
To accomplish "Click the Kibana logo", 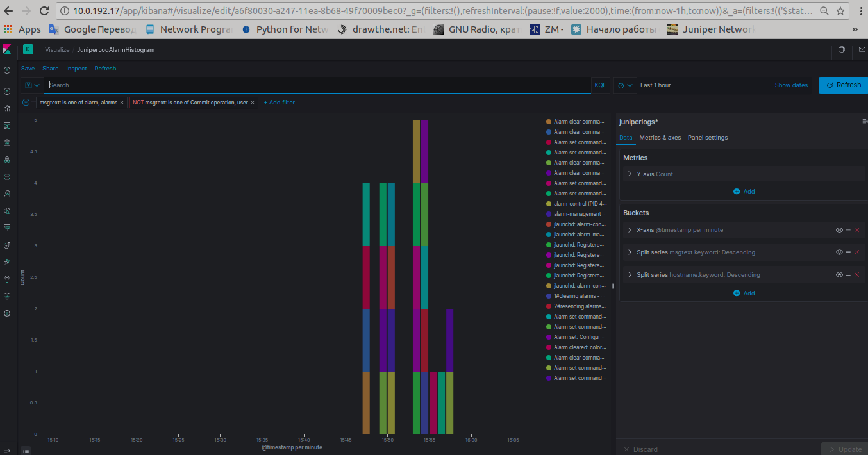I will (7, 49).
